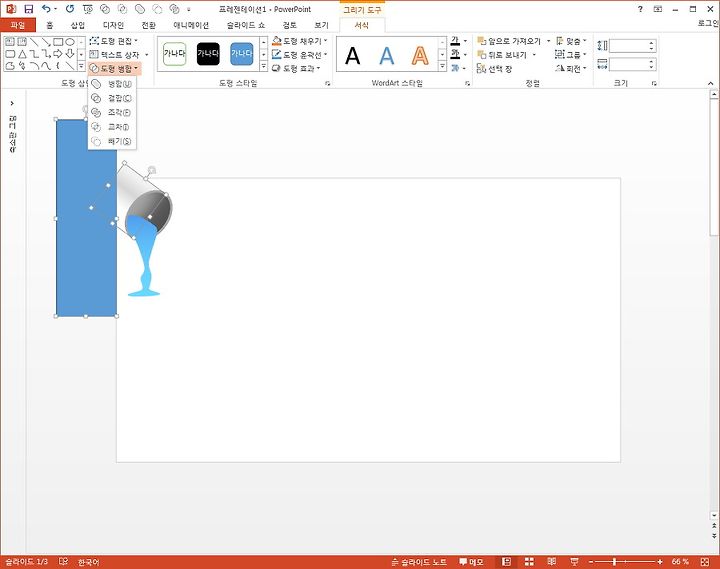This screenshot has height=569, width=720.
Task: Click the Redo icon in title bar
Action: pyautogui.click(x=69, y=9)
